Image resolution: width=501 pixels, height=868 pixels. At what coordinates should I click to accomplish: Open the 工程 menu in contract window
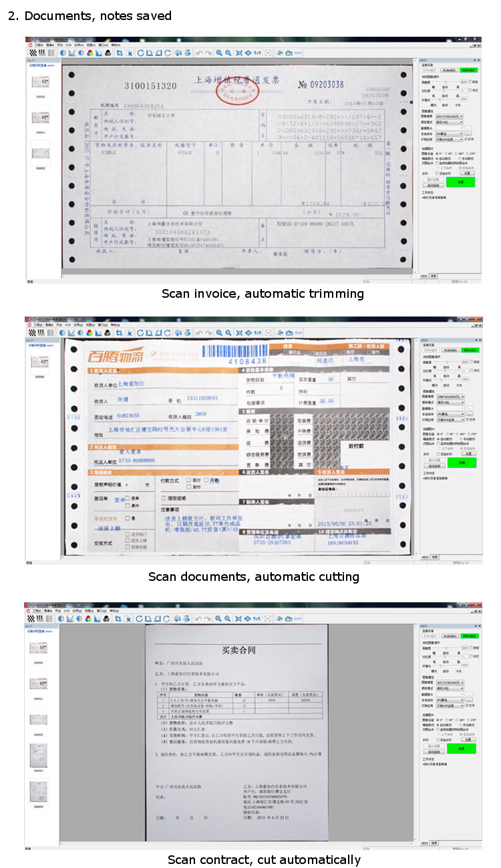point(38,611)
